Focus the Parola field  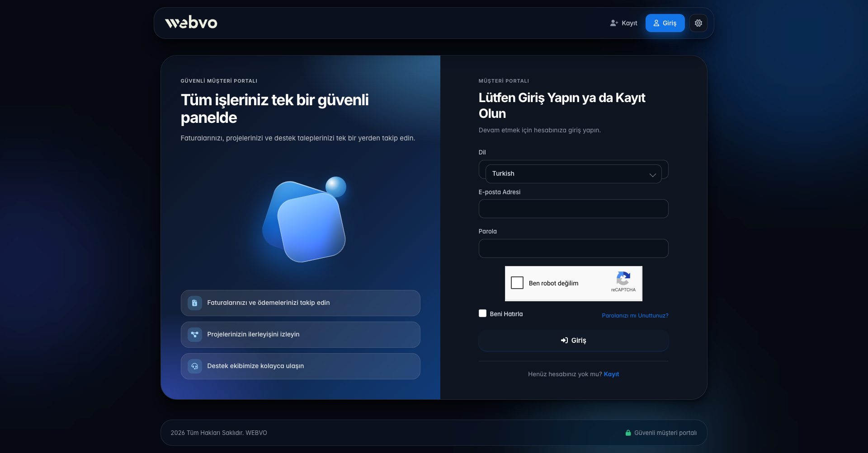(573, 248)
